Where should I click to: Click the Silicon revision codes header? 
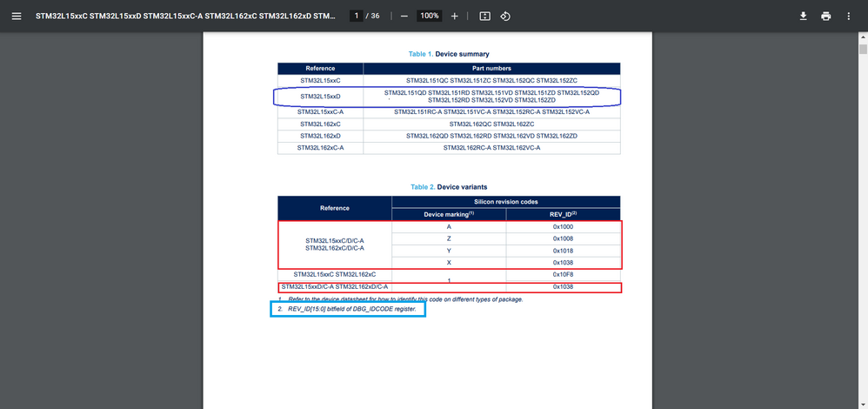(506, 202)
